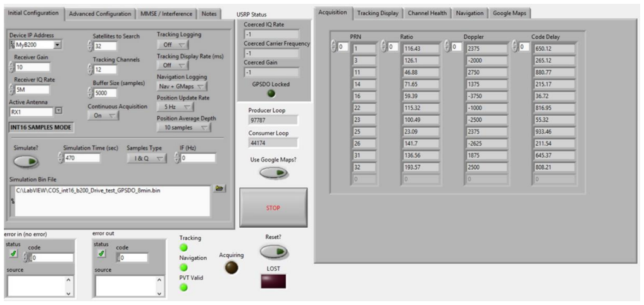The height and width of the screenshot is (305, 644).
Task: Click the Buffer Size field showing 5000
Action: pos(105,93)
